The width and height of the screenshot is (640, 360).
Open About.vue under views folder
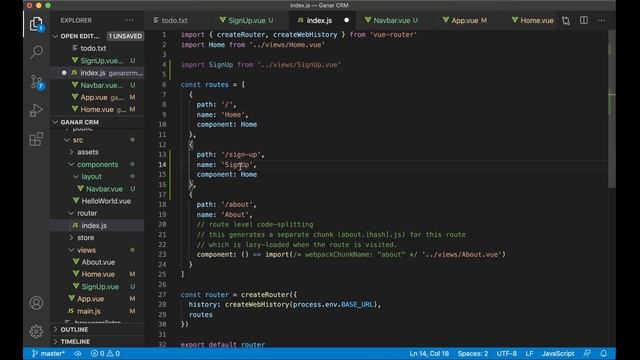[x=97, y=262]
